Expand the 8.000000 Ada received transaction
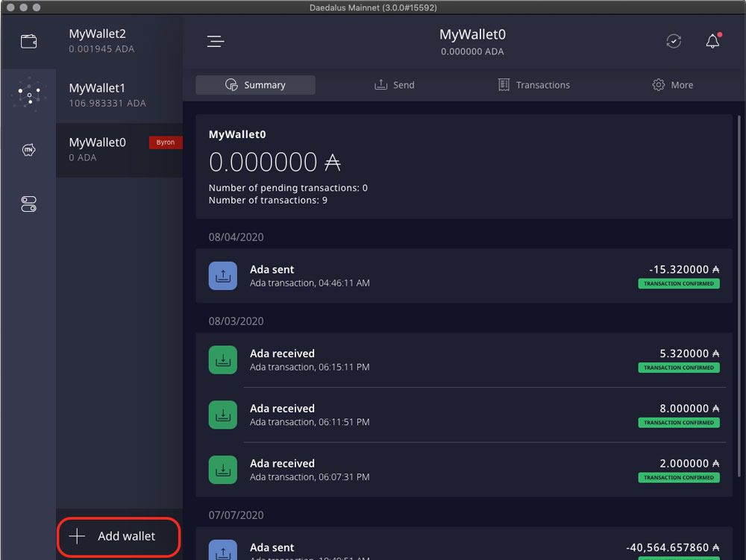The image size is (746, 560). tap(463, 415)
